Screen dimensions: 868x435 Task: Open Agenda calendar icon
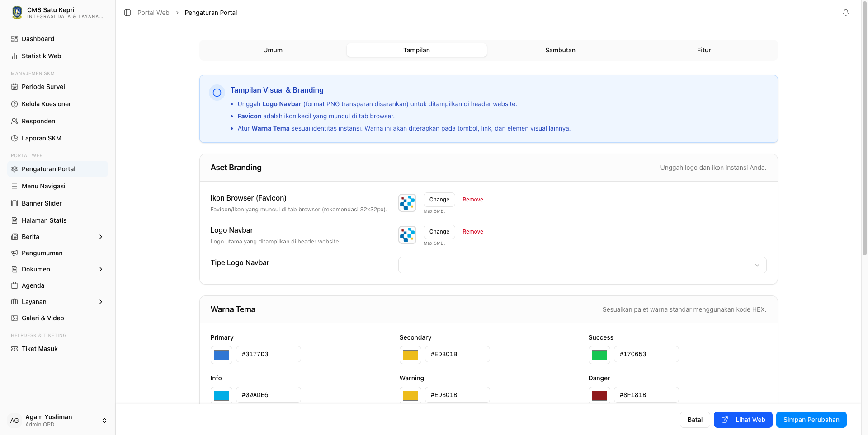tap(14, 285)
